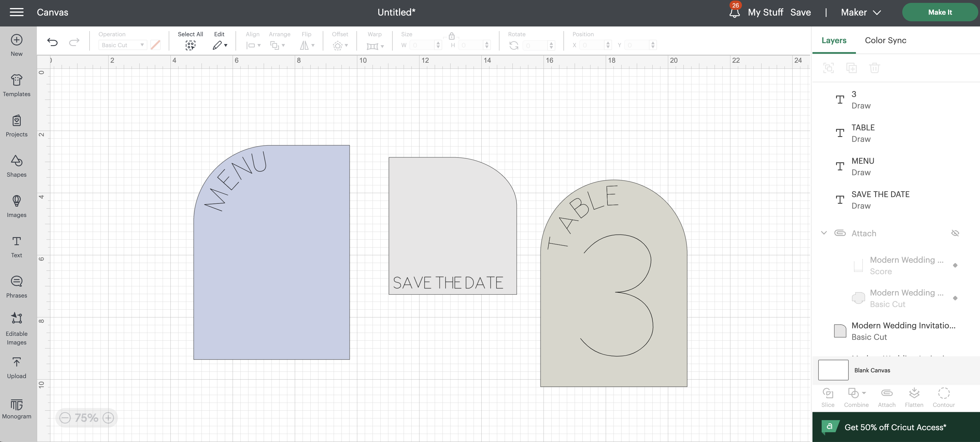Select the SAVE THE DATE text layer
Image resolution: width=980 pixels, height=442 pixels.
880,200
